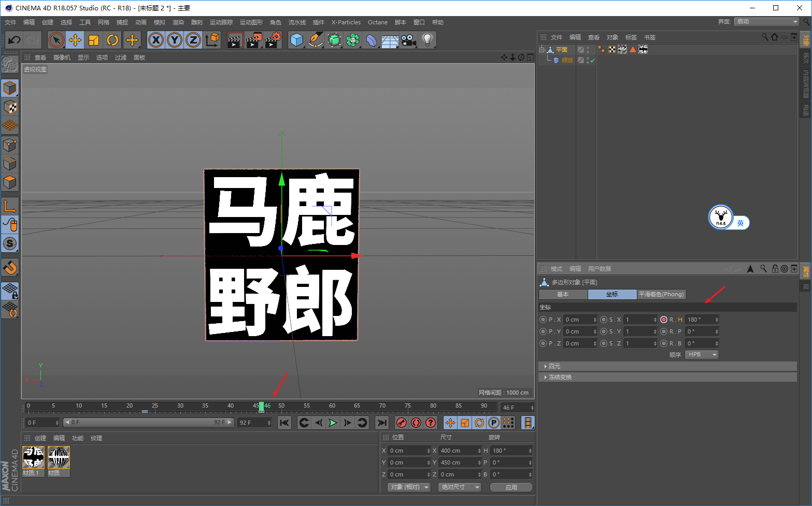The height and width of the screenshot is (506, 812).
Task: Open the Pen spline tool
Action: [315, 40]
